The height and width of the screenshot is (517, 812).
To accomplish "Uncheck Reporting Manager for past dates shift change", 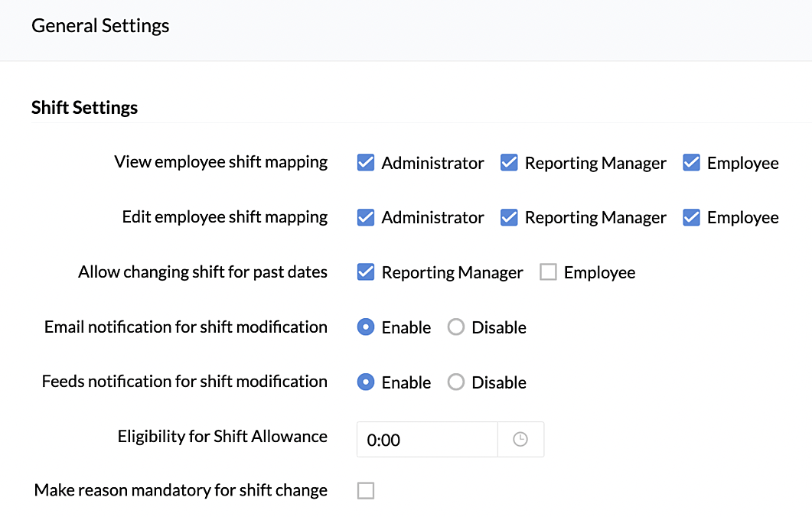I will (366, 272).
